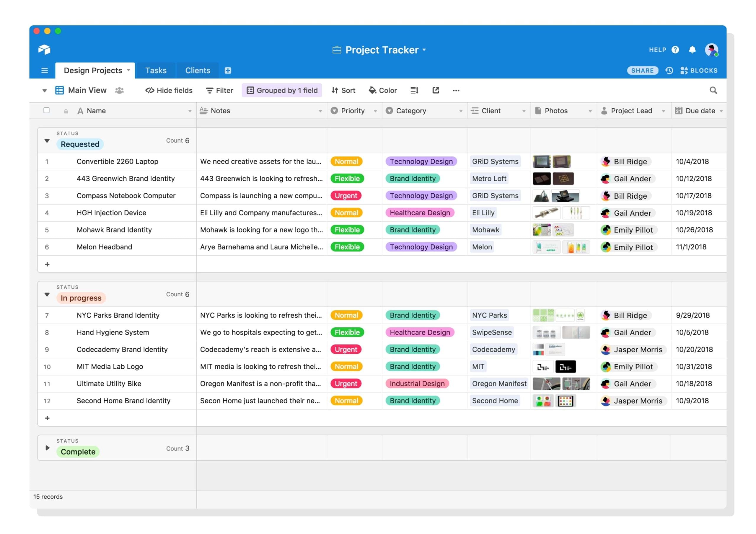The height and width of the screenshot is (534, 756).
Task: Open the Color options
Action: coord(383,90)
